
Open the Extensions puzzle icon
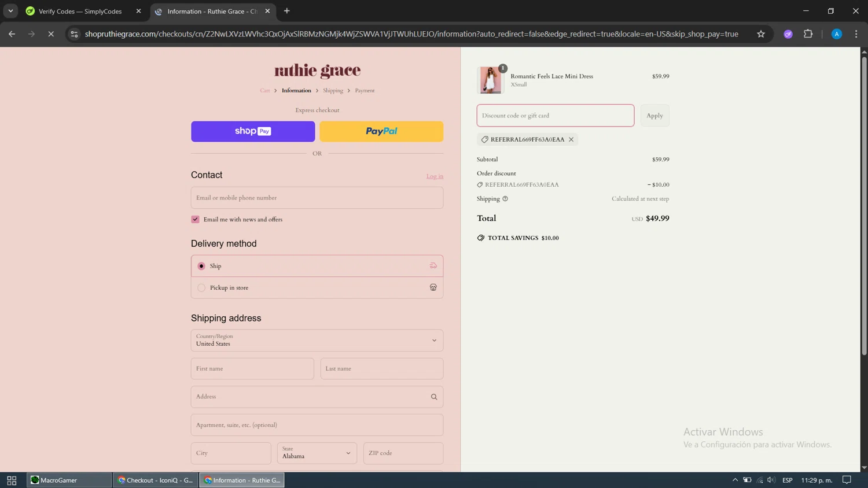click(x=808, y=34)
